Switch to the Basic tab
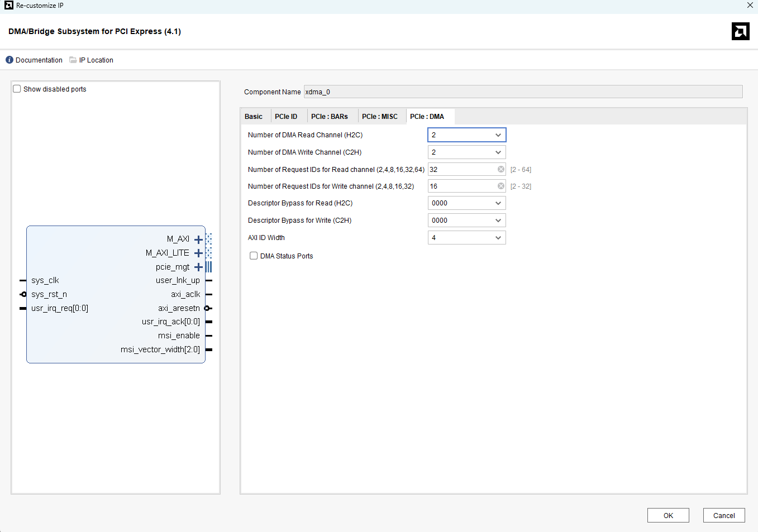 point(254,117)
